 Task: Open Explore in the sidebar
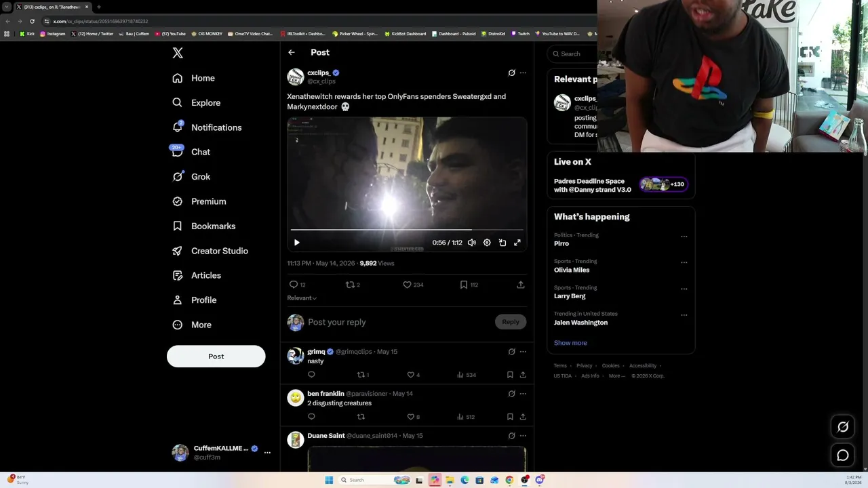(196, 103)
